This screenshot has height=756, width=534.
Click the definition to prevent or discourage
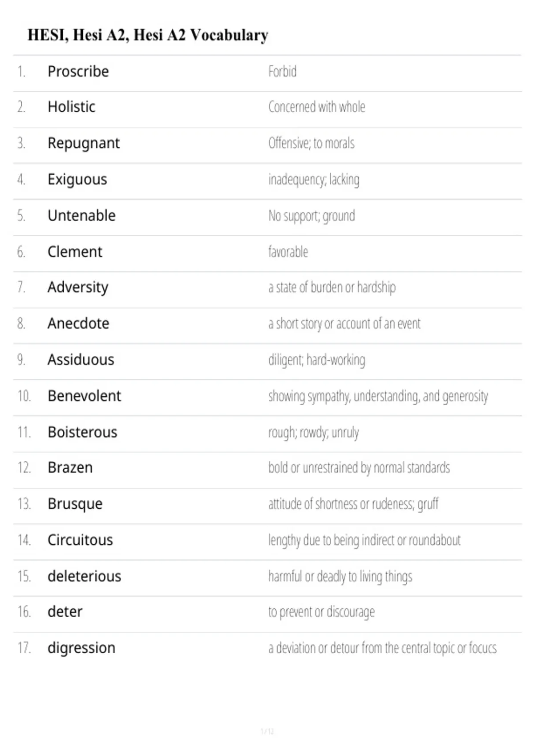[321, 612]
